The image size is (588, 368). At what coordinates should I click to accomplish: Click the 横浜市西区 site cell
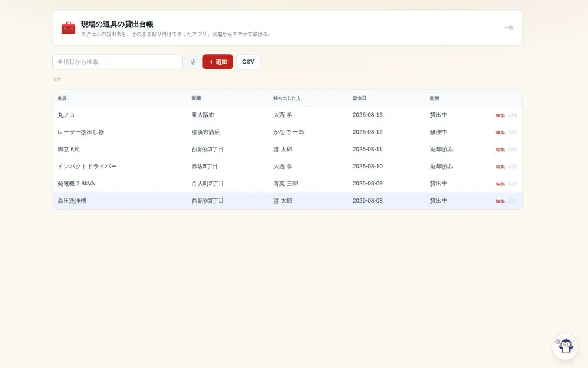(x=206, y=132)
